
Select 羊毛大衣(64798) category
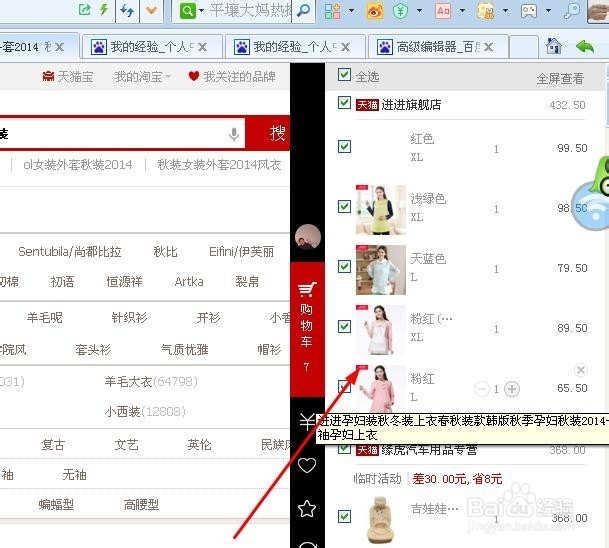pos(151,382)
